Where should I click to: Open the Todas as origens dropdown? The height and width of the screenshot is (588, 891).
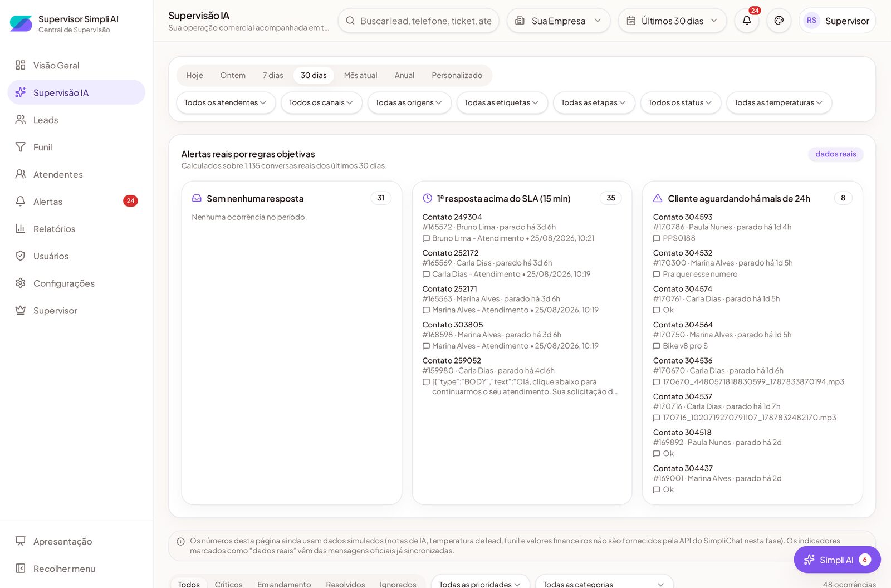coord(409,102)
